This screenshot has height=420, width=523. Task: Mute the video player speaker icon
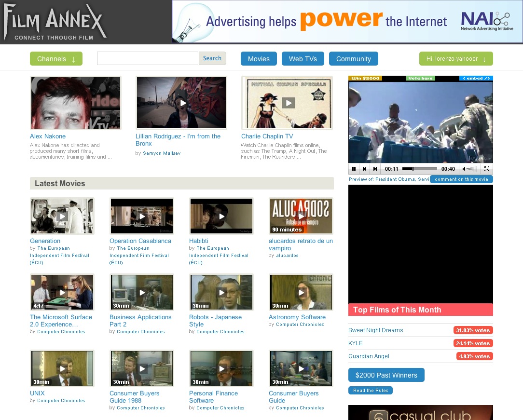coord(464,169)
